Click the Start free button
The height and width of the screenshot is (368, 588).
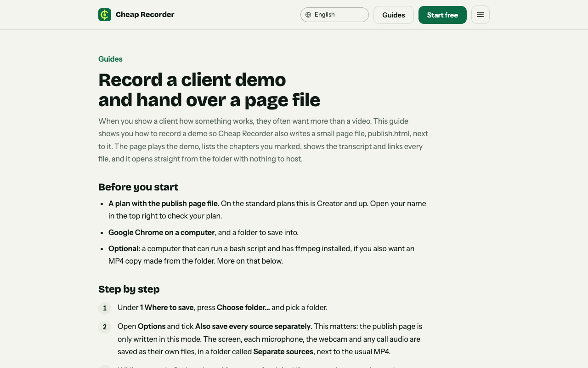pyautogui.click(x=442, y=15)
